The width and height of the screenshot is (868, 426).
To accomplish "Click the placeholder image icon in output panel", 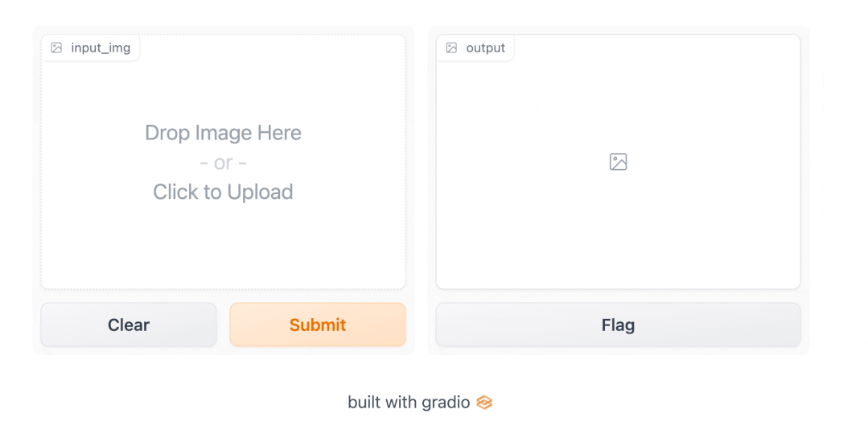I will pyautogui.click(x=619, y=162).
